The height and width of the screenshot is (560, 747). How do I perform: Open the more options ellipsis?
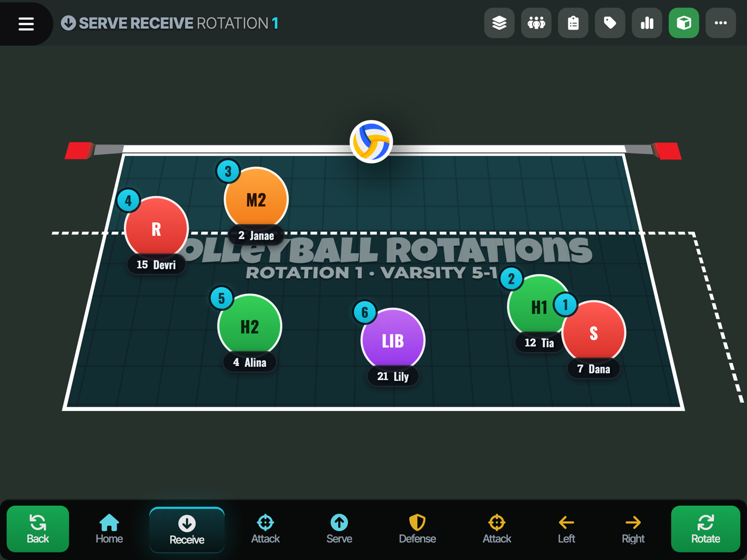click(x=721, y=23)
